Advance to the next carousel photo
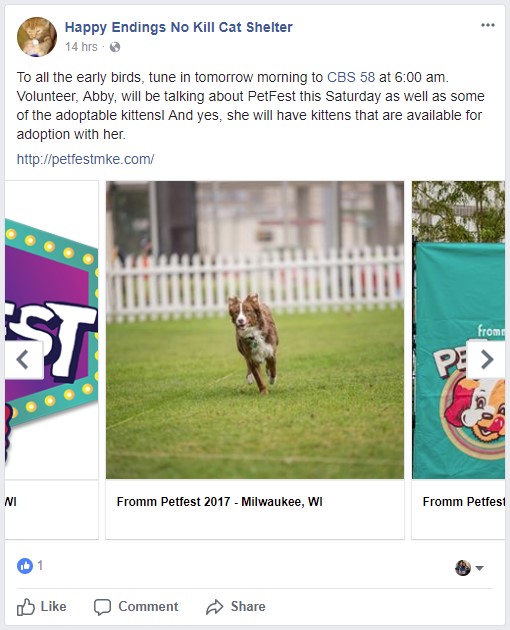This screenshot has height=630, width=510. [486, 360]
